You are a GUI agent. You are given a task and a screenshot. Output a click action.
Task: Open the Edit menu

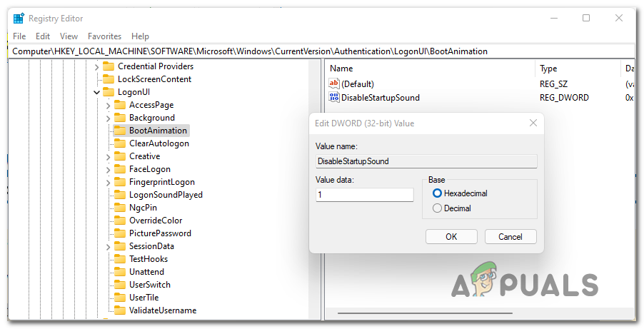43,36
